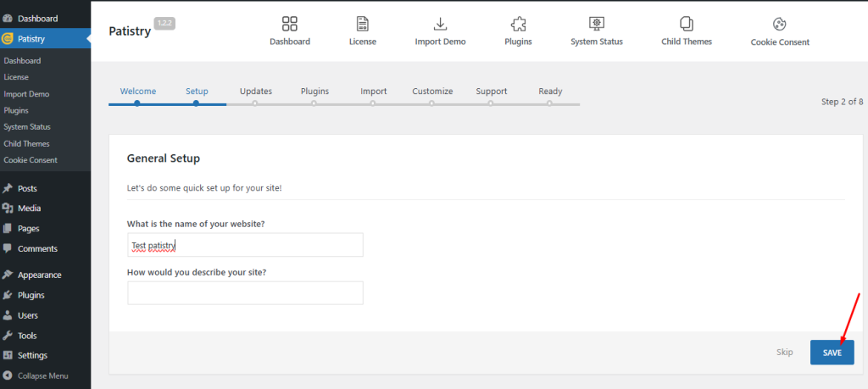
Task: Select the Import wizard step
Action: pos(374,92)
